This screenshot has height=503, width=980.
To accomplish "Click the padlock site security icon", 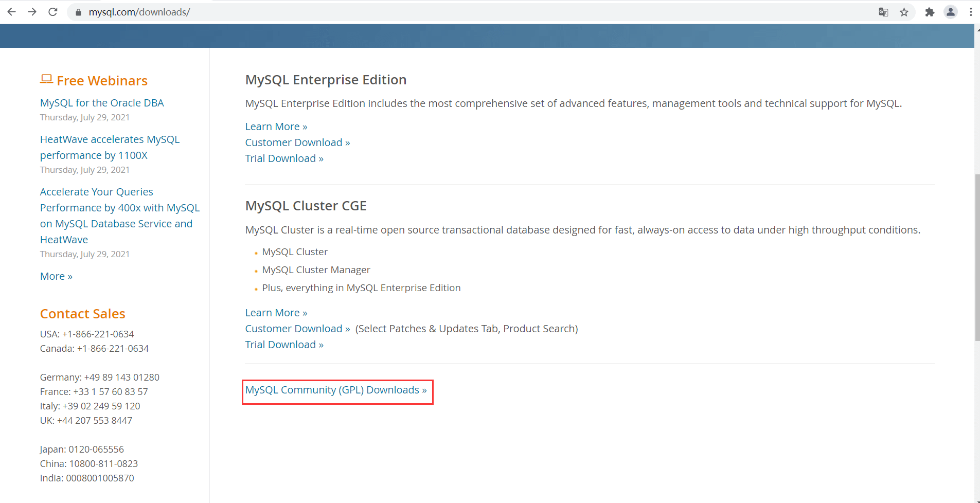I will [78, 12].
